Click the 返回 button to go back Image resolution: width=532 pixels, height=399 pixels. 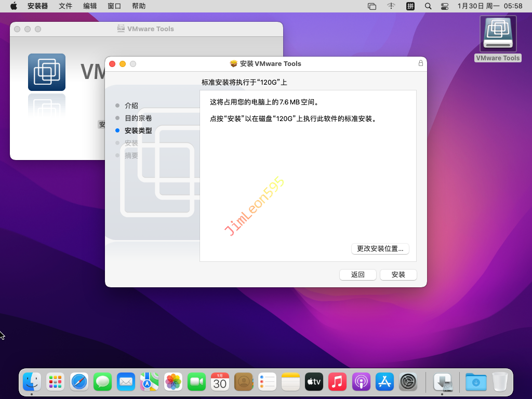click(x=357, y=275)
